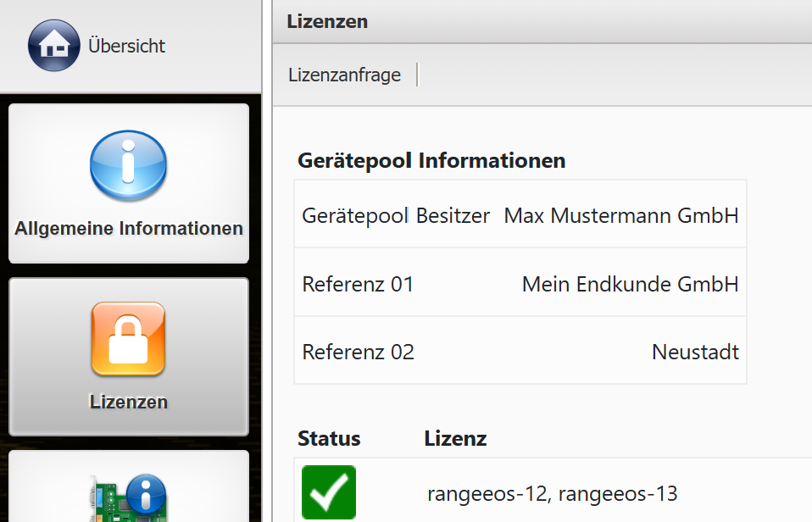Image resolution: width=812 pixels, height=522 pixels.
Task: Open the Übersicht text link
Action: click(126, 46)
